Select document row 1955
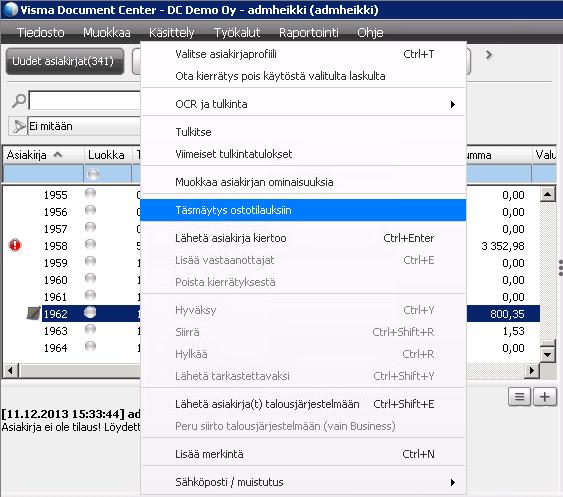The width and height of the screenshot is (563, 497). click(x=55, y=195)
